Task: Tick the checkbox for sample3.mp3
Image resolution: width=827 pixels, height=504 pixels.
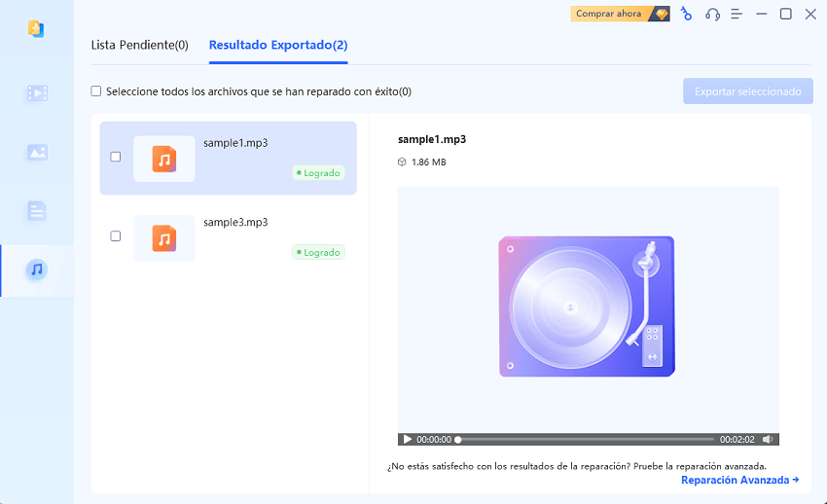Action: (x=116, y=236)
